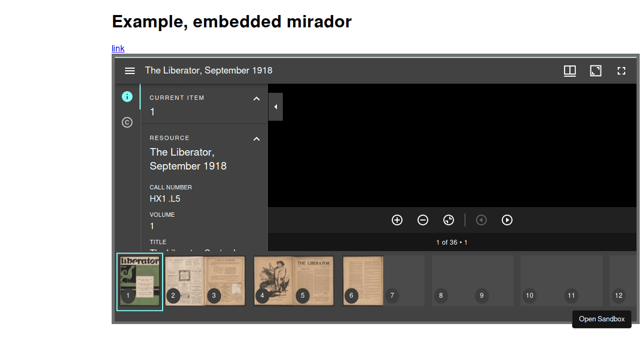This screenshot has width=644, height=338.
Task: Select the page counter showing 1 of 36
Action: click(x=452, y=242)
